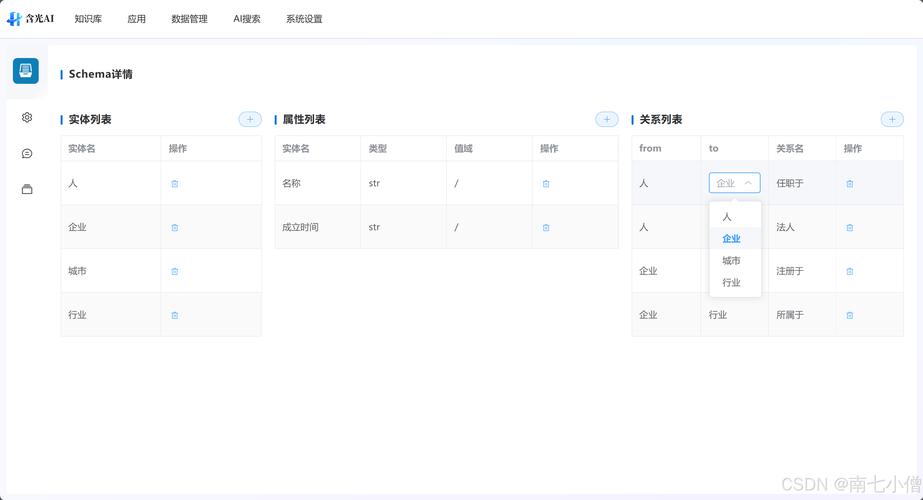The width and height of the screenshot is (923, 500).
Task: Click the 成立时间 attribute cell
Action: [300, 227]
